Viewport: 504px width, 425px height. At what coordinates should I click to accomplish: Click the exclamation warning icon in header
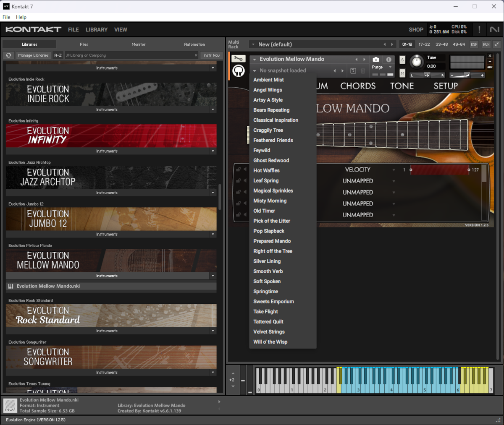[x=479, y=29]
